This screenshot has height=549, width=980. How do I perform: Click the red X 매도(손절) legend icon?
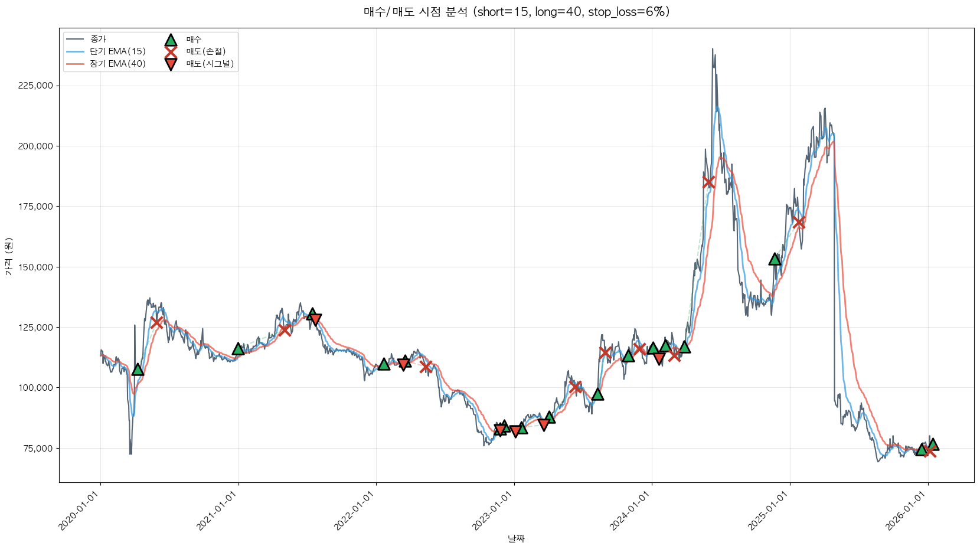point(171,52)
